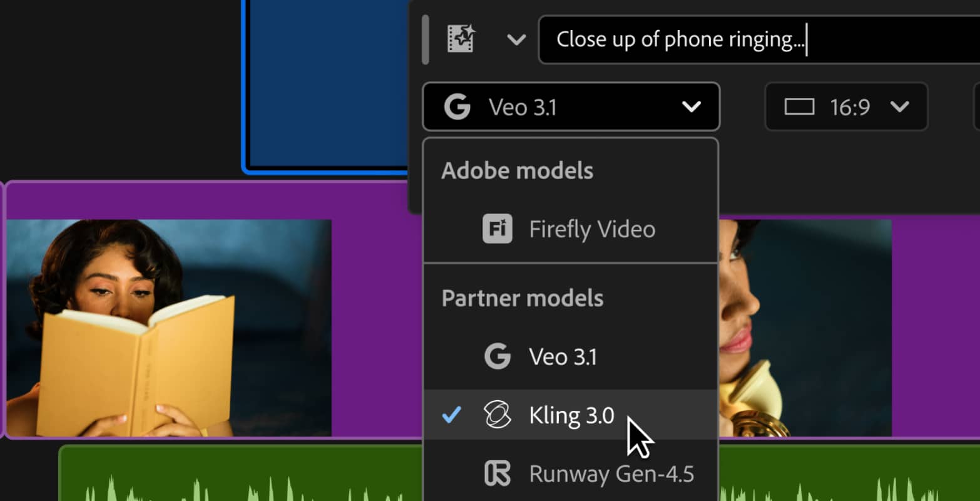Open the Veo 3.1 model dropdown
Image resolution: width=980 pixels, height=501 pixels.
coord(571,107)
